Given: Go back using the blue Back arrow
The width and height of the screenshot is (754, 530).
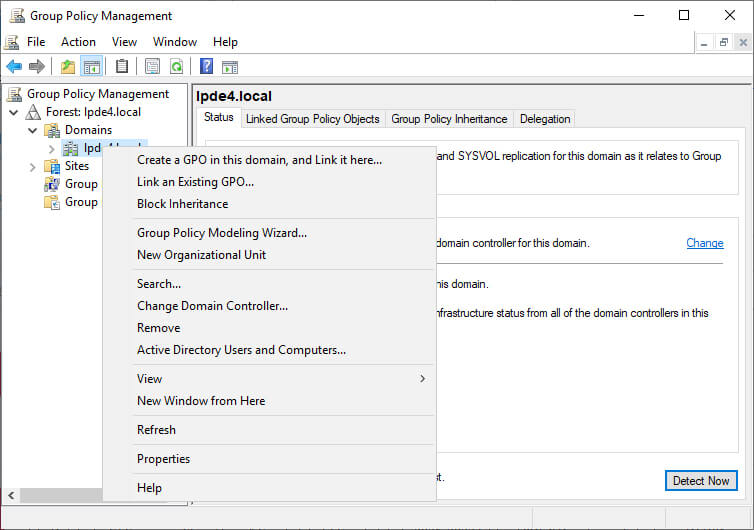Looking at the screenshot, I should coord(14,66).
